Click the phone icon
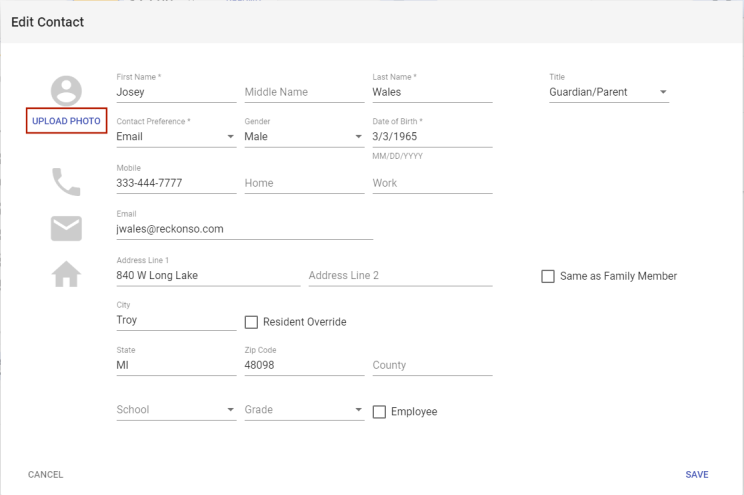 click(x=66, y=182)
